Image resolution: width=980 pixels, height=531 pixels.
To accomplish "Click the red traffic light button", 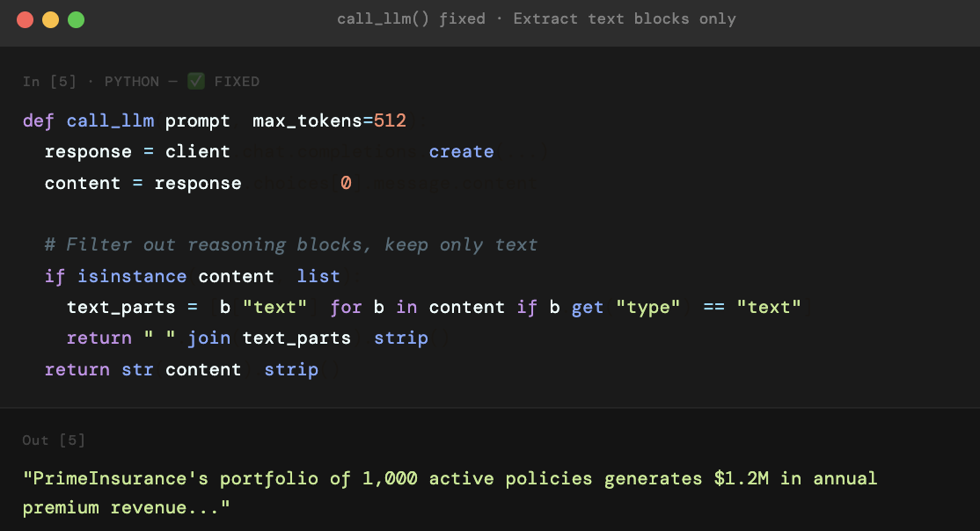I will click(24, 18).
